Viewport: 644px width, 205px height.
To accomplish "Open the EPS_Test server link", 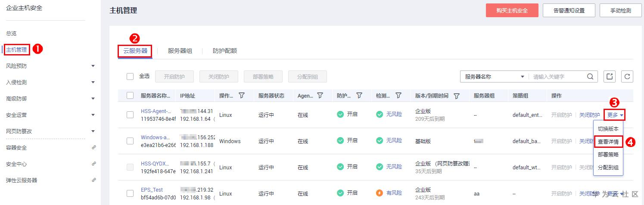I will 152,190.
